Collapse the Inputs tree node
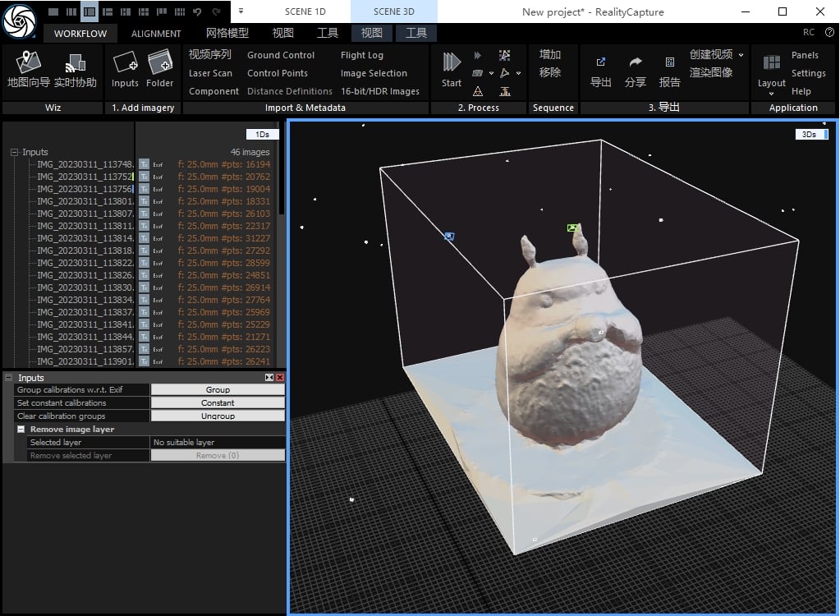 (x=15, y=152)
